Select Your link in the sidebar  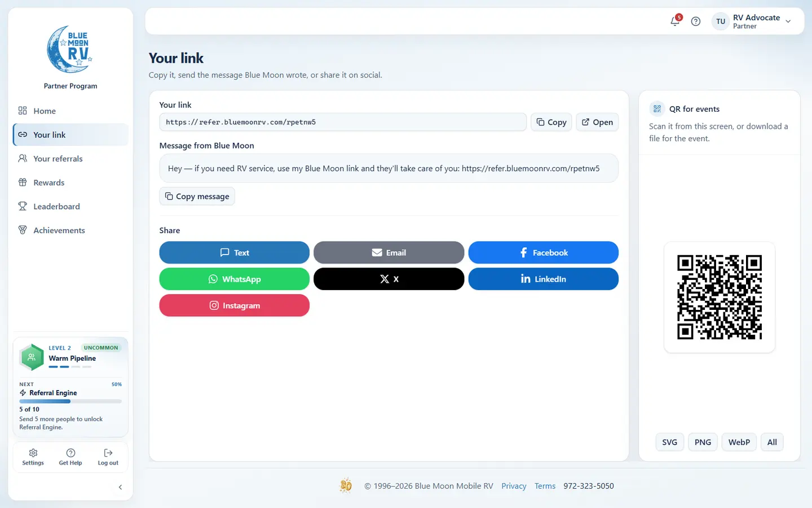pos(70,135)
